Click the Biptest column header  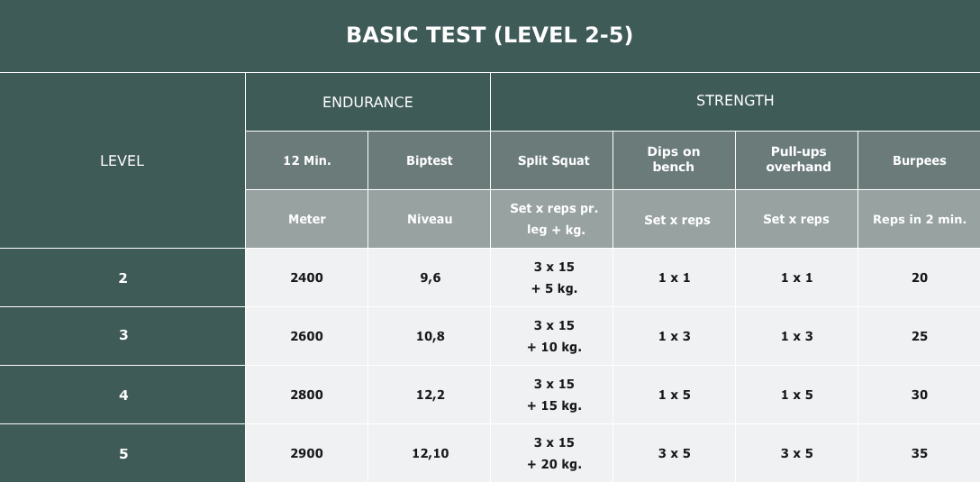(x=429, y=160)
